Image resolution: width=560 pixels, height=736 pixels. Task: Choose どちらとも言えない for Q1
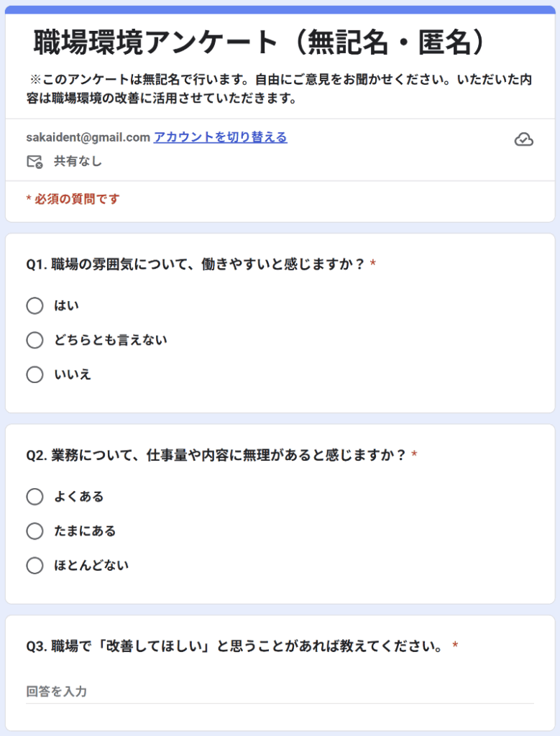(35, 340)
